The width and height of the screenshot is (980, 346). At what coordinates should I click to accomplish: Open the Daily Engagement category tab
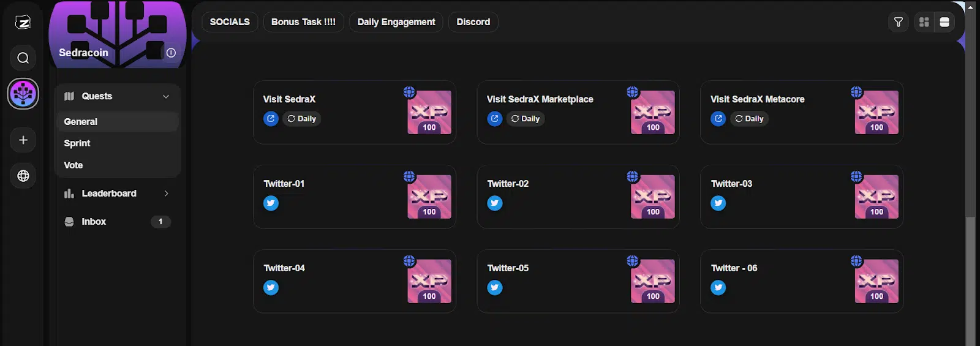click(x=396, y=22)
